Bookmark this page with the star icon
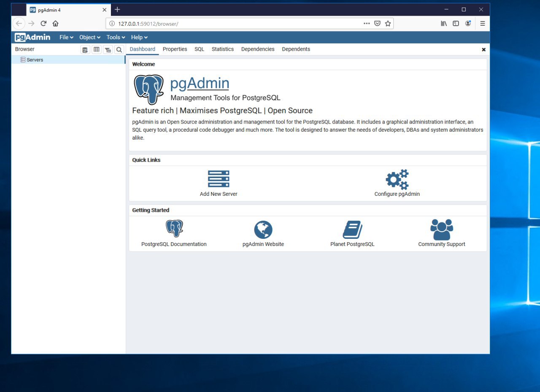This screenshot has width=540, height=392. (388, 24)
